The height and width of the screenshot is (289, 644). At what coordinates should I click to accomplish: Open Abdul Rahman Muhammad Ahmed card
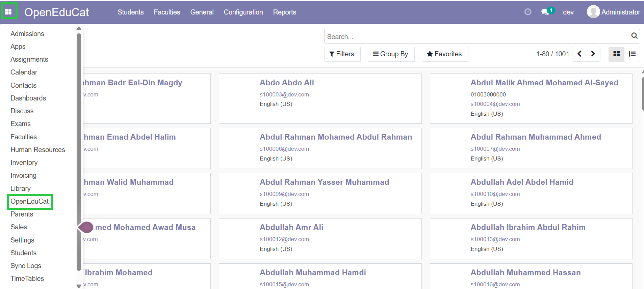click(x=531, y=148)
